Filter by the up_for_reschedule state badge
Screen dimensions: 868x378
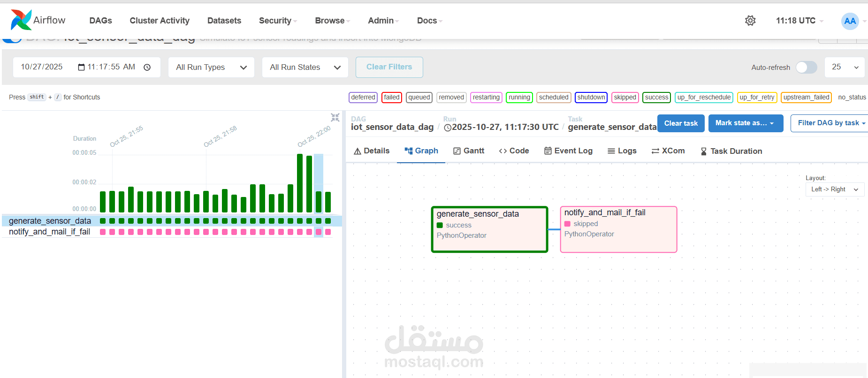point(704,97)
